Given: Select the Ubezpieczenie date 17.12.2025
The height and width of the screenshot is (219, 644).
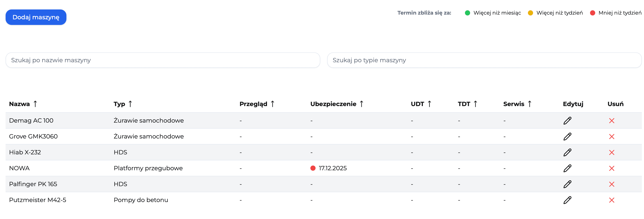Looking at the screenshot, I should 333,168.
